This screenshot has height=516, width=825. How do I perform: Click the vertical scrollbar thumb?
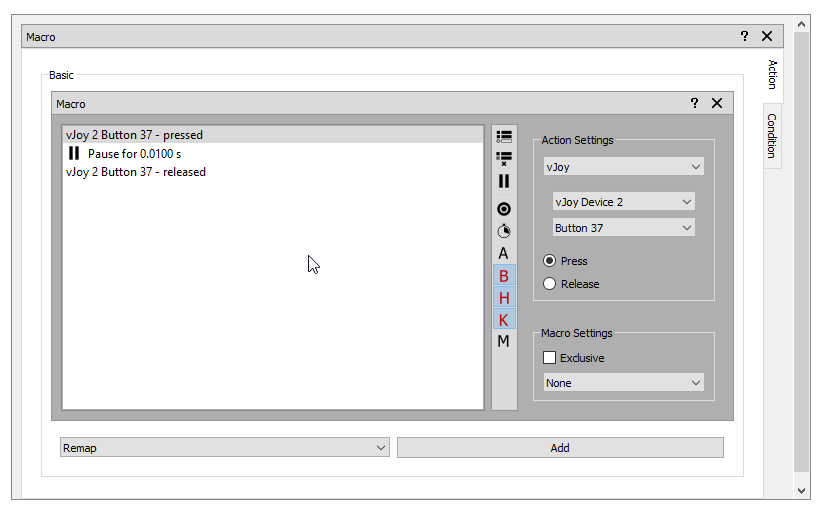(x=801, y=251)
